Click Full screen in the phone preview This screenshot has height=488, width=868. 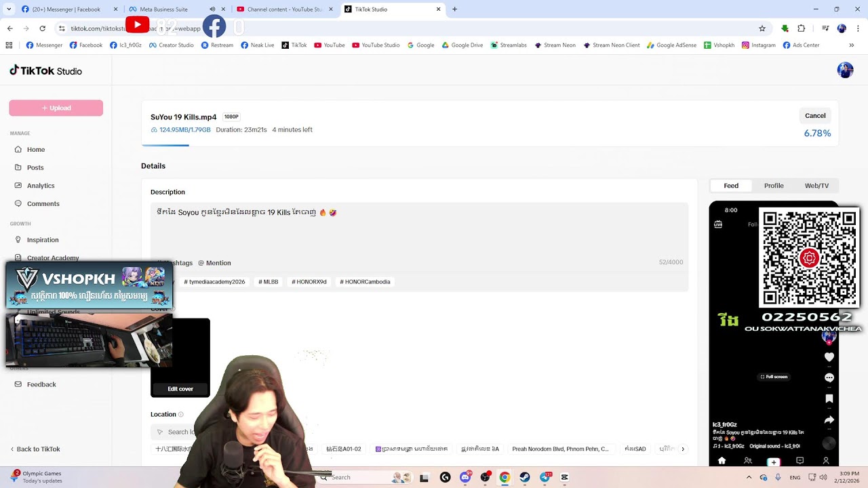pos(774,377)
